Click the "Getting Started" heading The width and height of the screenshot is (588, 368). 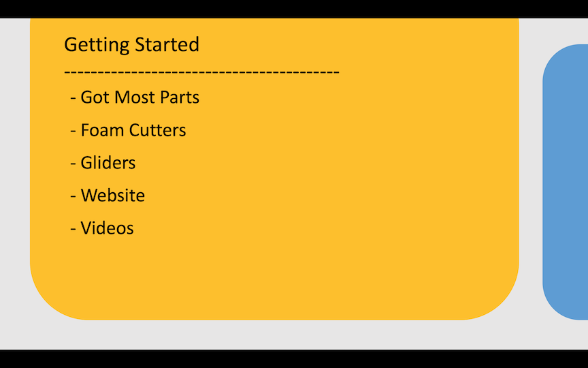pos(131,45)
